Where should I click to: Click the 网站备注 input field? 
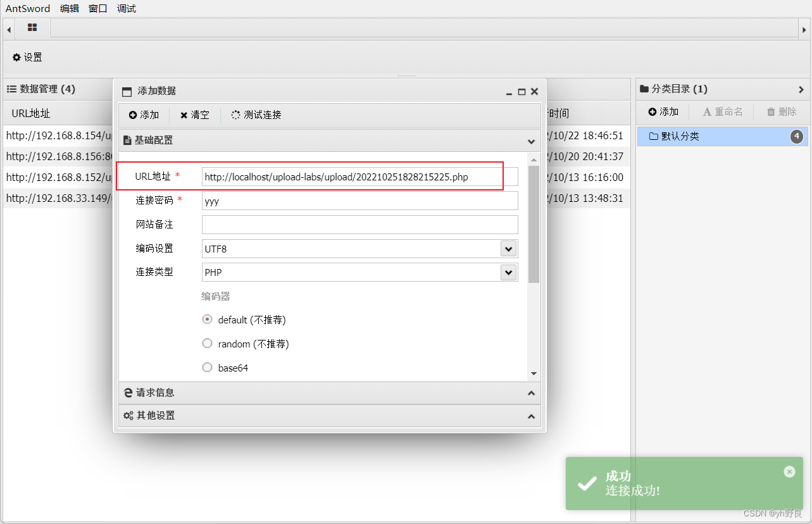coord(359,225)
